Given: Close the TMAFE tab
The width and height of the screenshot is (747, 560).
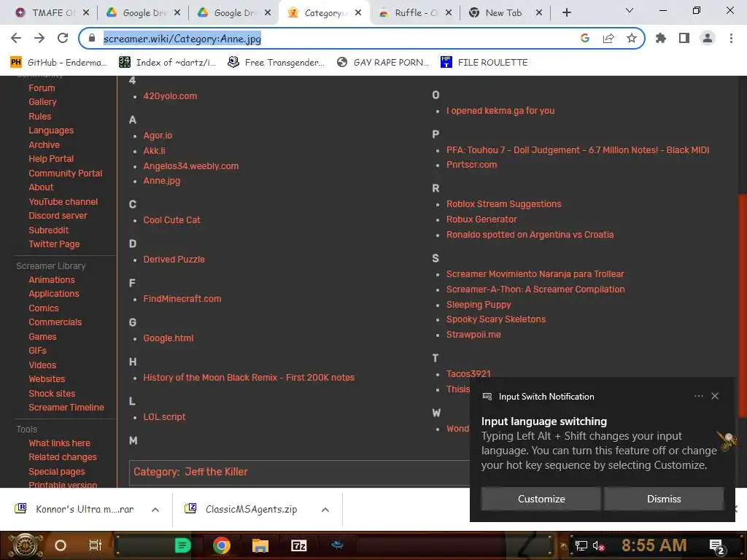Looking at the screenshot, I should pyautogui.click(x=86, y=12).
